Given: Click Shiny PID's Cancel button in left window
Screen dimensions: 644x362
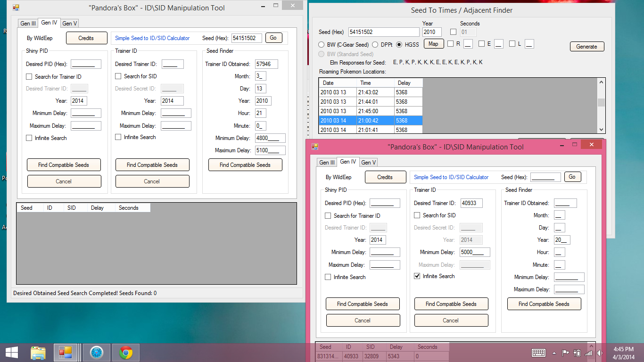Looking at the screenshot, I should click(x=64, y=181).
